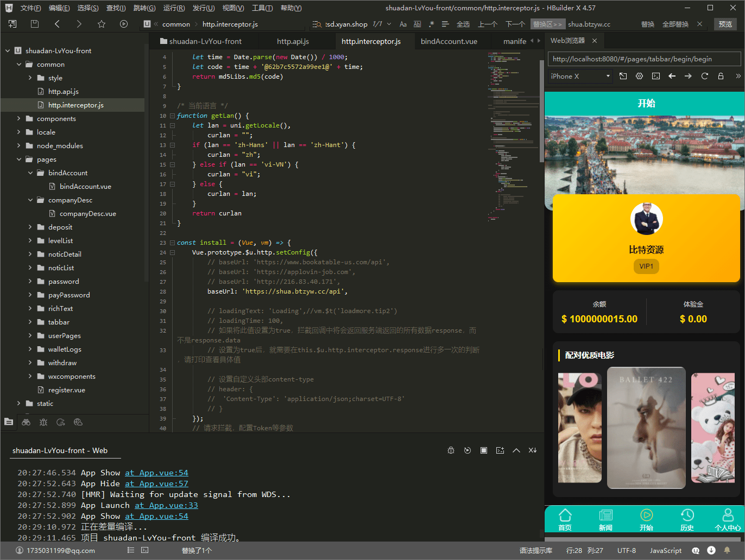
Task: Toggle case-sensitive search (Aa)
Action: pyautogui.click(x=403, y=24)
